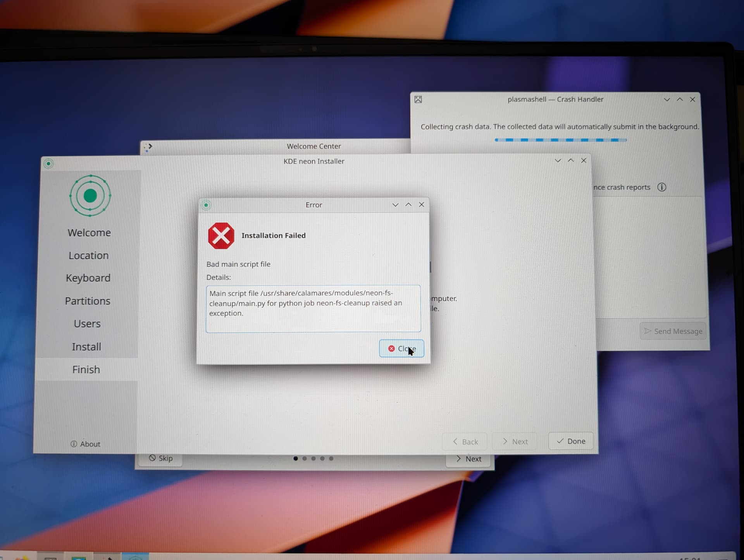Click the KDE neon Installer title bar icon
Viewport: 744px width, 560px height.
(48, 163)
